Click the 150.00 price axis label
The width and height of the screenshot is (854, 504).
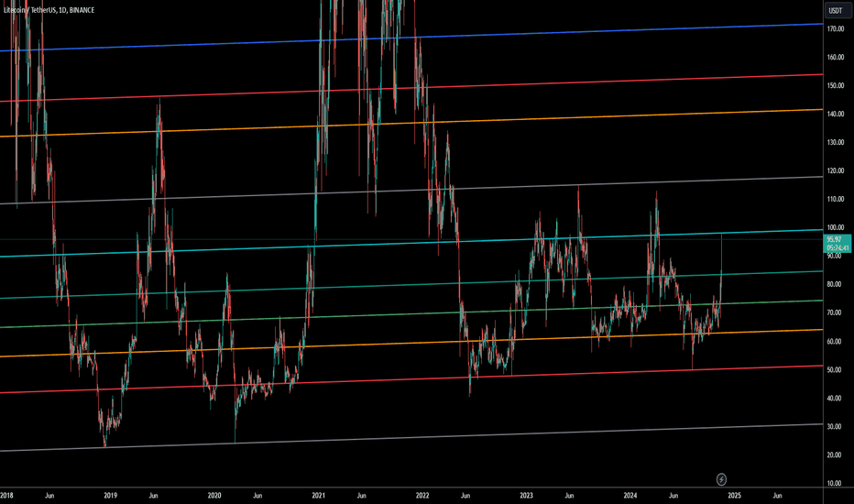tap(836, 85)
